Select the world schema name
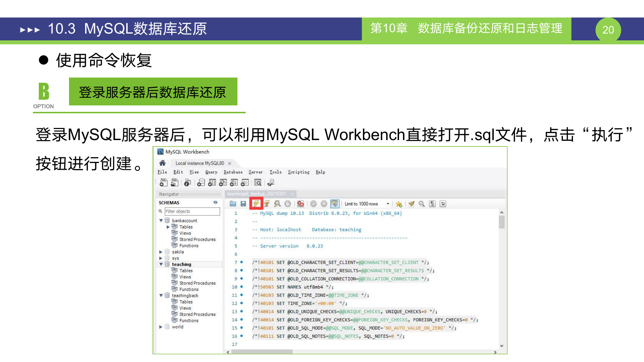This screenshot has width=644, height=362. pos(177,327)
